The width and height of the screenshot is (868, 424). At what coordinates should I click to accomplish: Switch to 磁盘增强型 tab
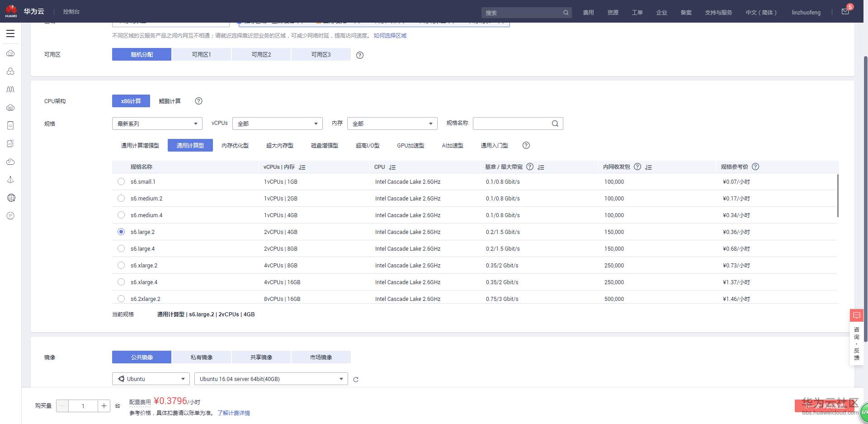(x=325, y=145)
